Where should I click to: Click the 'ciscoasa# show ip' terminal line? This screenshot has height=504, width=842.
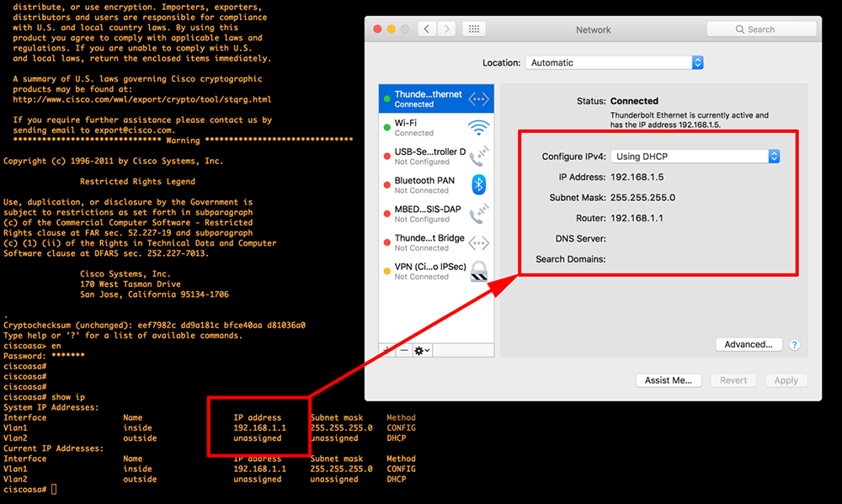[x=44, y=397]
